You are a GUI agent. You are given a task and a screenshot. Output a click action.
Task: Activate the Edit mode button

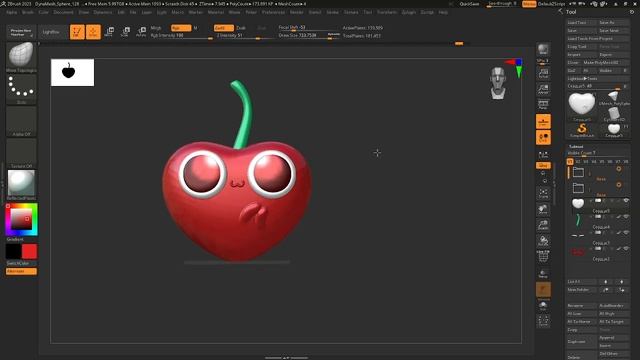coord(77,32)
